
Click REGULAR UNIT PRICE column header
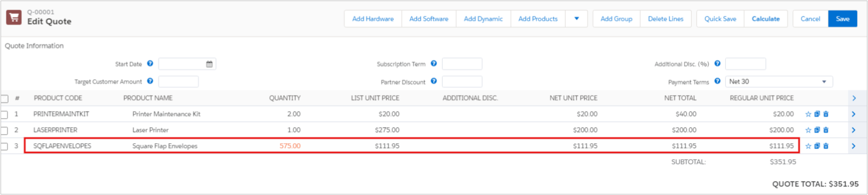point(762,98)
